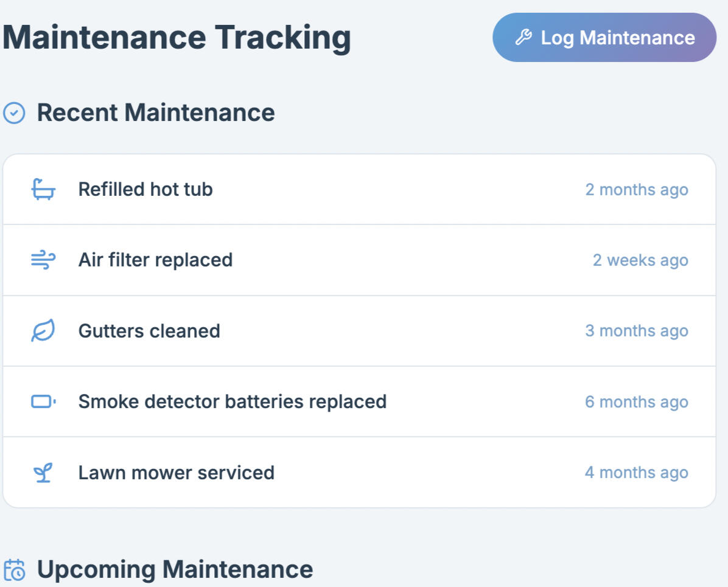Open the Refilled hot tub entry
The image size is (728, 587).
145,190
